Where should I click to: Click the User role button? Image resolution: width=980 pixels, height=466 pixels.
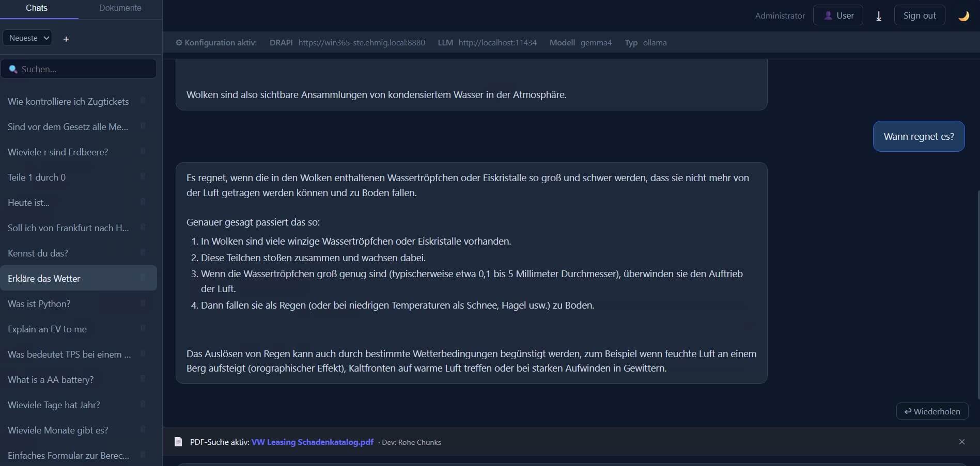(x=838, y=15)
